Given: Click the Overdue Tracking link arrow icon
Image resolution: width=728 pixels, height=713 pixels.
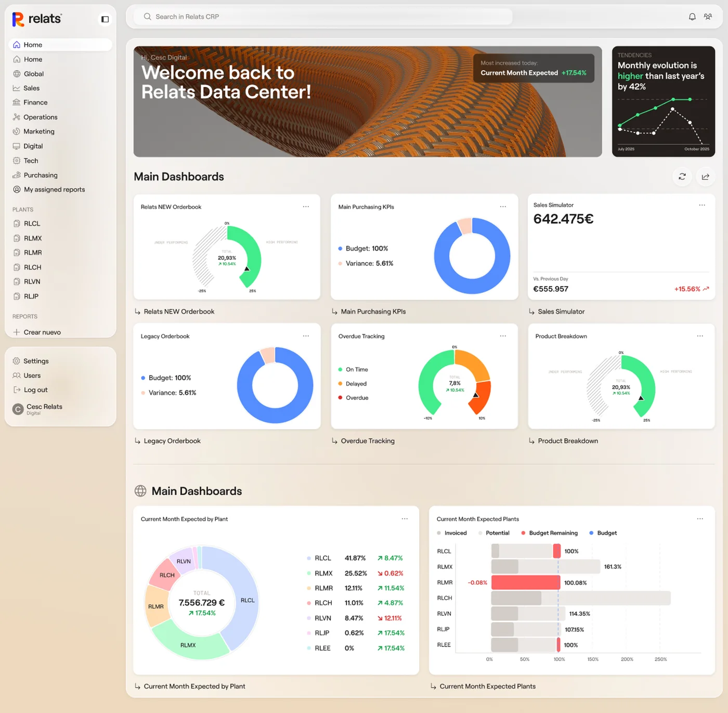Looking at the screenshot, I should (335, 441).
